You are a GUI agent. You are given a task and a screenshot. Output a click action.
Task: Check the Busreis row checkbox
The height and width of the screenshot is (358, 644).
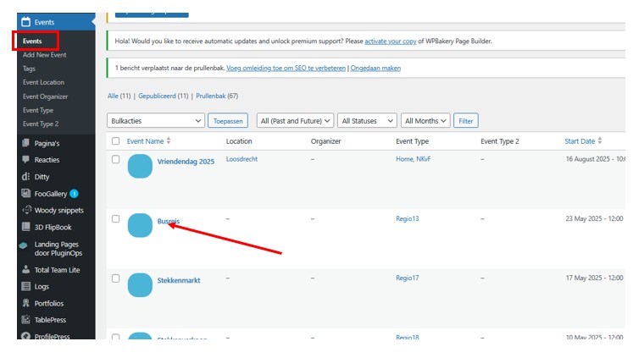(x=116, y=218)
